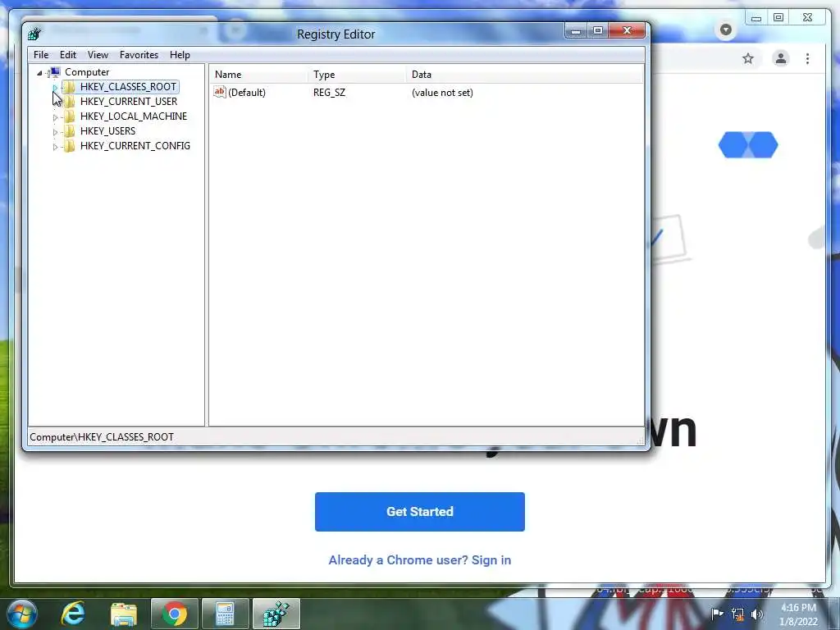Select HKEY_CURRENT_USER in the tree
This screenshot has height=630, width=840.
click(x=129, y=101)
